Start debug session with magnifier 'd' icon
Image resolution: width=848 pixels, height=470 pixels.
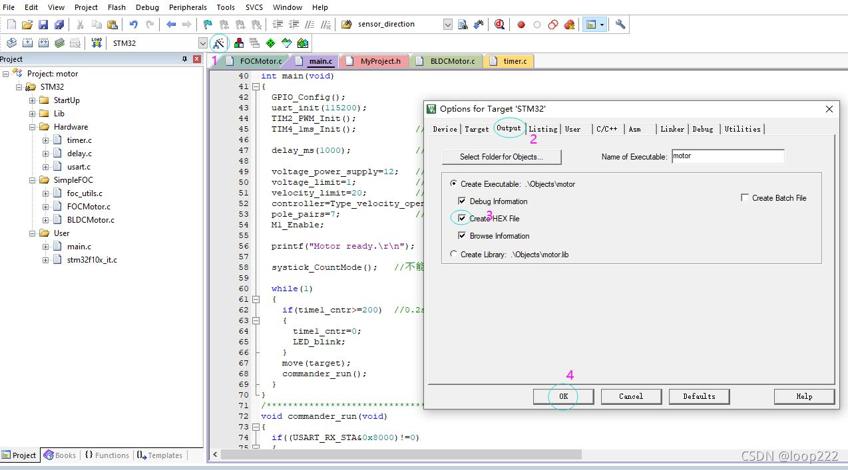coord(499,24)
